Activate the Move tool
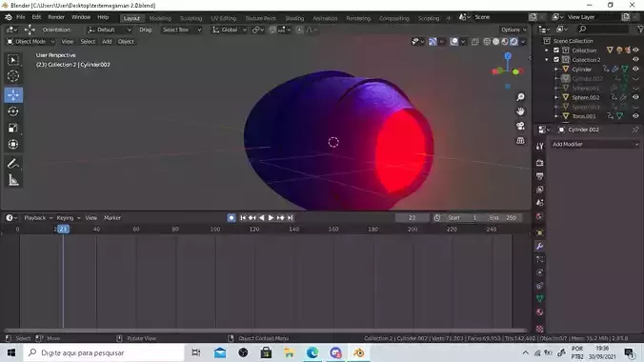This screenshot has height=362, width=644. pyautogui.click(x=13, y=95)
